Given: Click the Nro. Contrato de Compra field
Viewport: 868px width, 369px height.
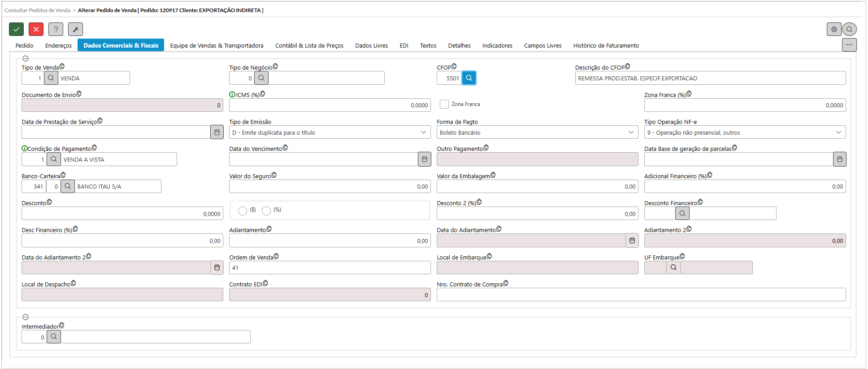Looking at the screenshot, I should [641, 295].
